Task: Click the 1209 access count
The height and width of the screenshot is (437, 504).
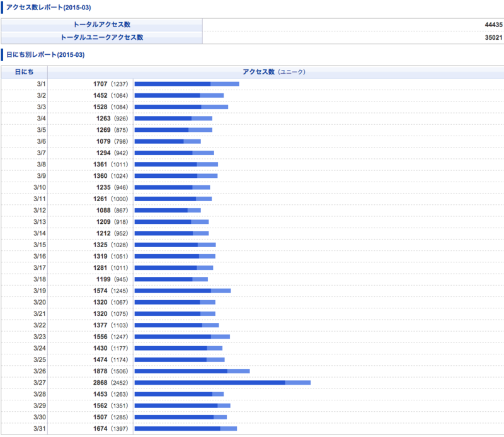Action: point(103,222)
